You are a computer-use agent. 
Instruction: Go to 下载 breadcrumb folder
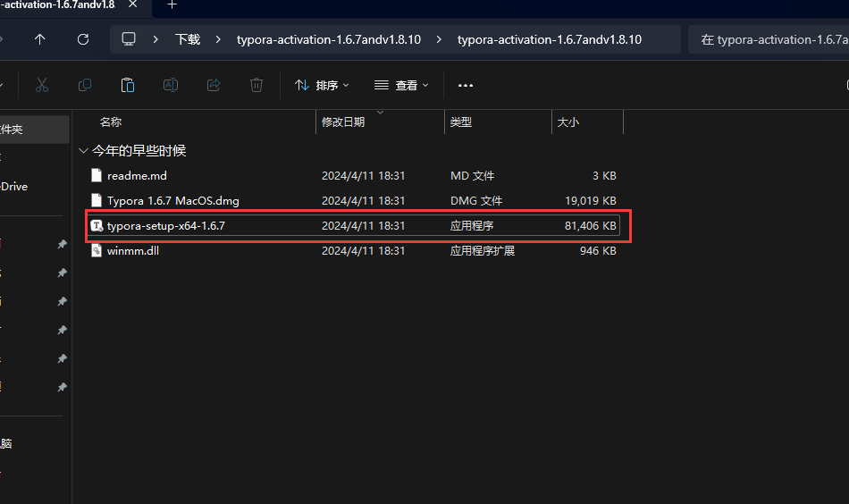188,39
